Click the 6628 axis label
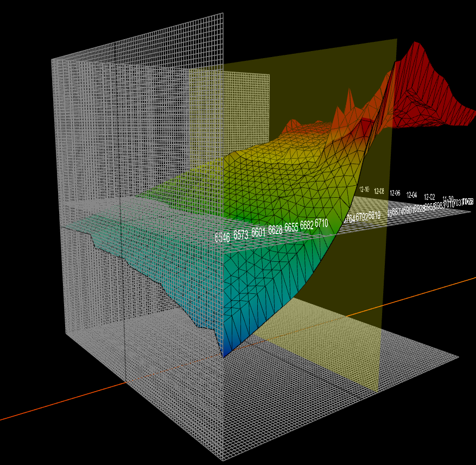Image resolution: width=476 pixels, height=465 pixels. coord(275,229)
